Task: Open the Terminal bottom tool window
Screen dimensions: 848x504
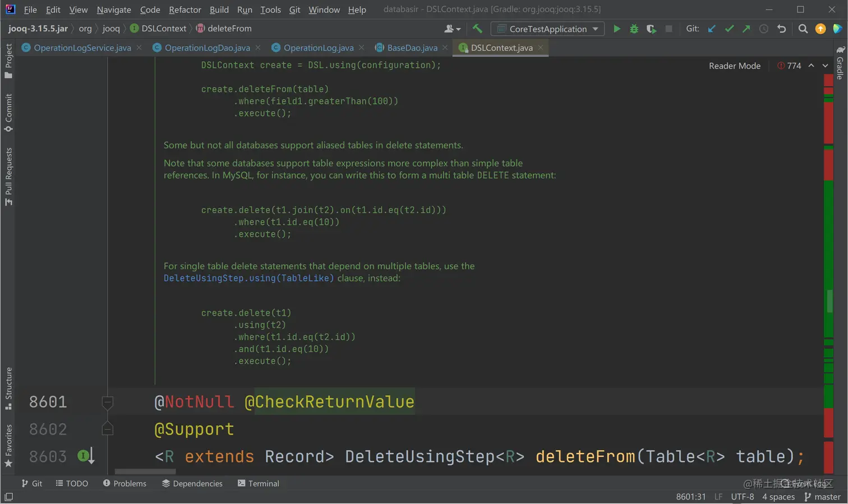Action: pyautogui.click(x=258, y=483)
